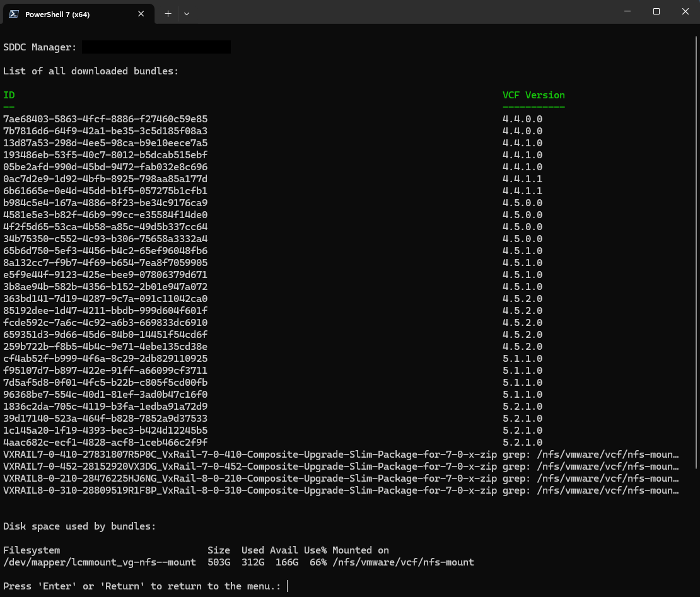Click version 5.2.1.0 for bundle 4aac682c
The image size is (700, 597).
(x=522, y=443)
